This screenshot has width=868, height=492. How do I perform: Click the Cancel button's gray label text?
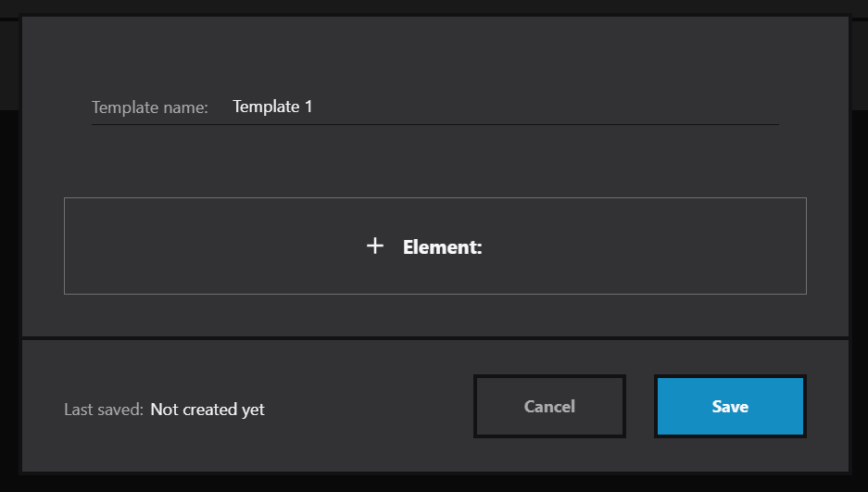coord(549,406)
